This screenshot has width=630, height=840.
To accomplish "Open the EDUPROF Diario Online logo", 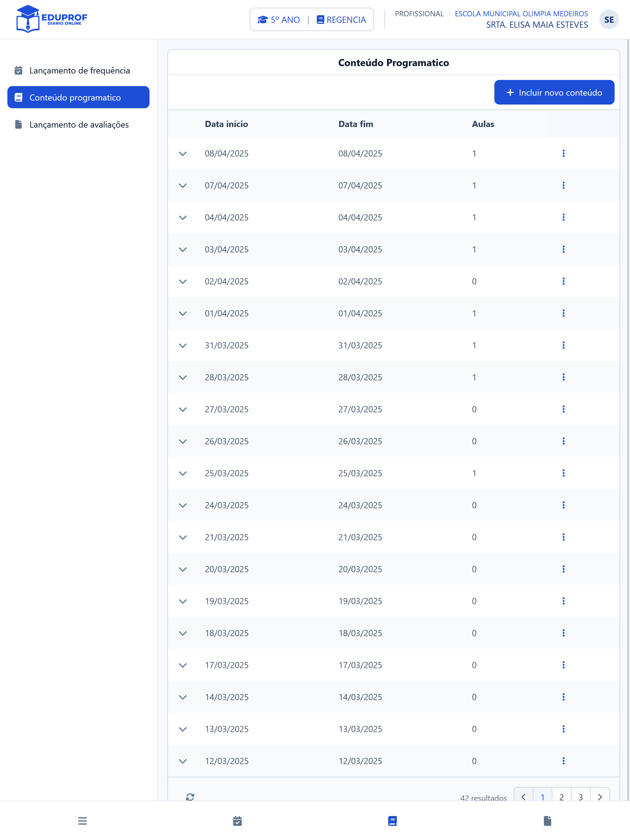I will 52,19.
